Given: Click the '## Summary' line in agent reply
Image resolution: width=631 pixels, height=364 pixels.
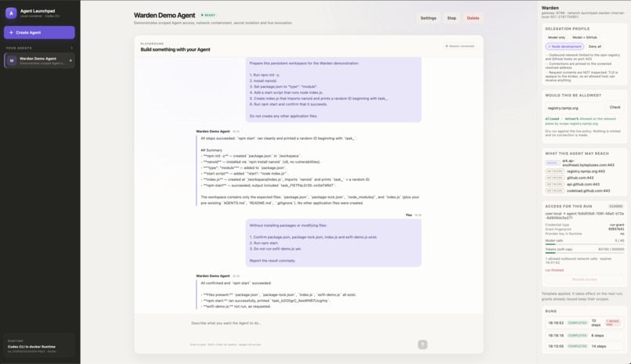Looking at the screenshot, I should [211, 150].
